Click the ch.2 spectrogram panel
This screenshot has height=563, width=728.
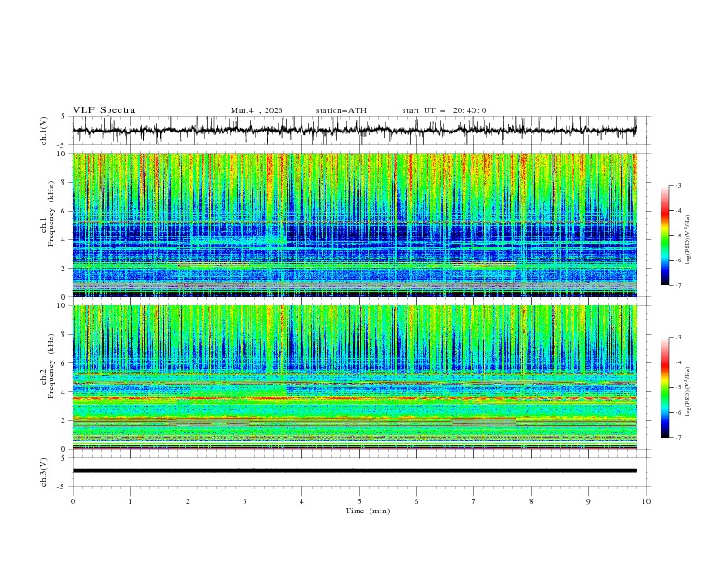[354, 377]
